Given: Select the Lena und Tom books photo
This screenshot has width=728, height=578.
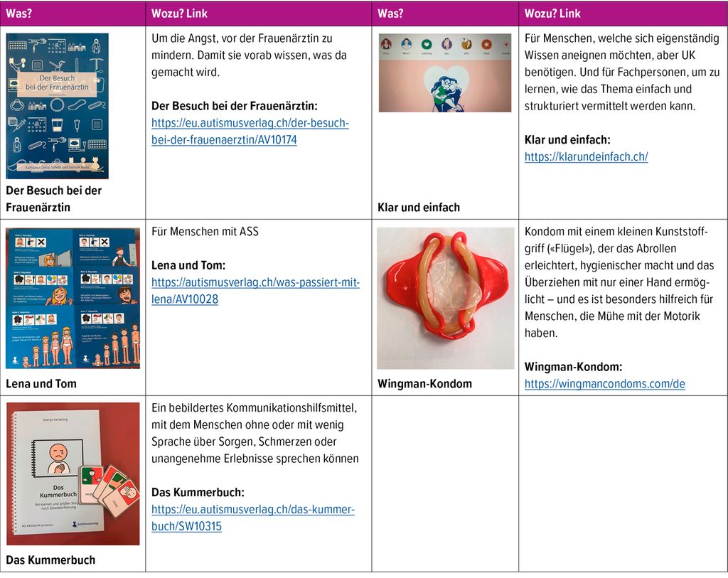Looking at the screenshot, I should click(73, 298).
